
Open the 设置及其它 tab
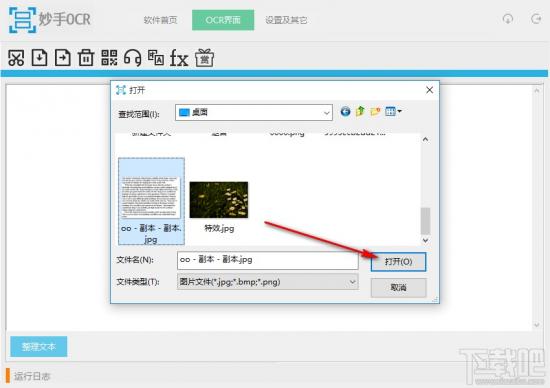coord(286,20)
